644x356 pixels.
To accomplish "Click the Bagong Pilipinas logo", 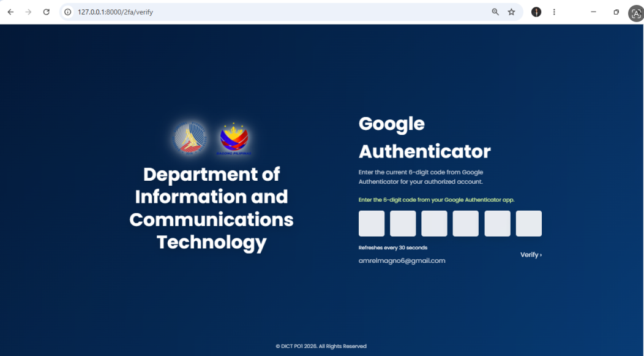I will point(234,138).
